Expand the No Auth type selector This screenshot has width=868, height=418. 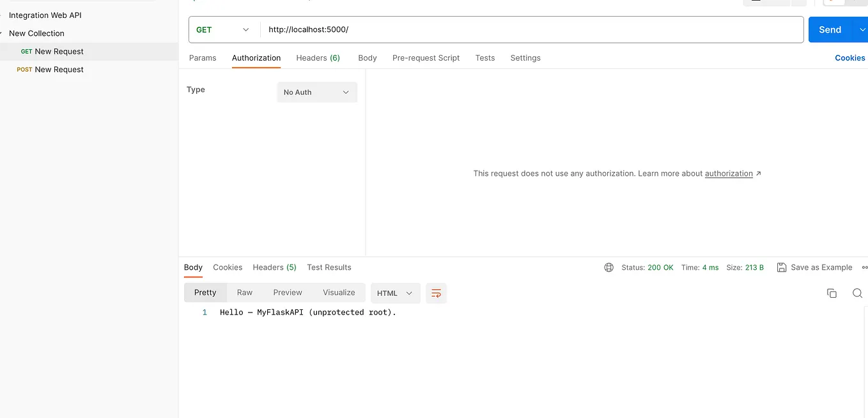(316, 91)
